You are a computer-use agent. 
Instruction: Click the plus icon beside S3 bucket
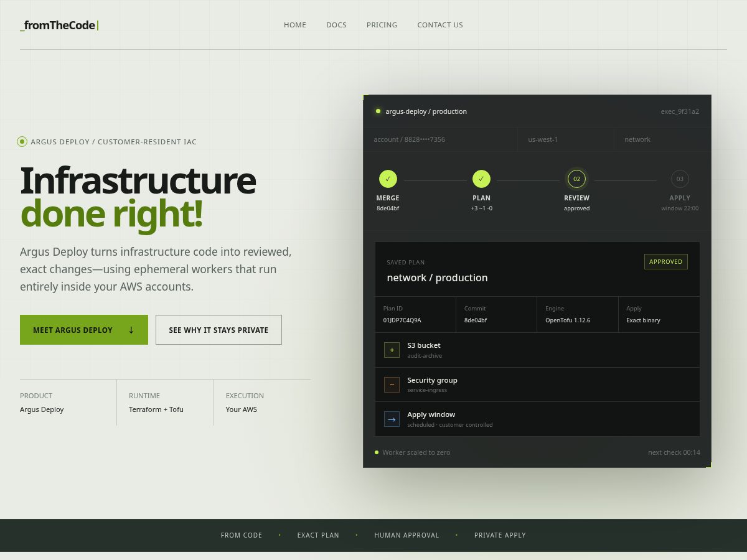coord(392,350)
